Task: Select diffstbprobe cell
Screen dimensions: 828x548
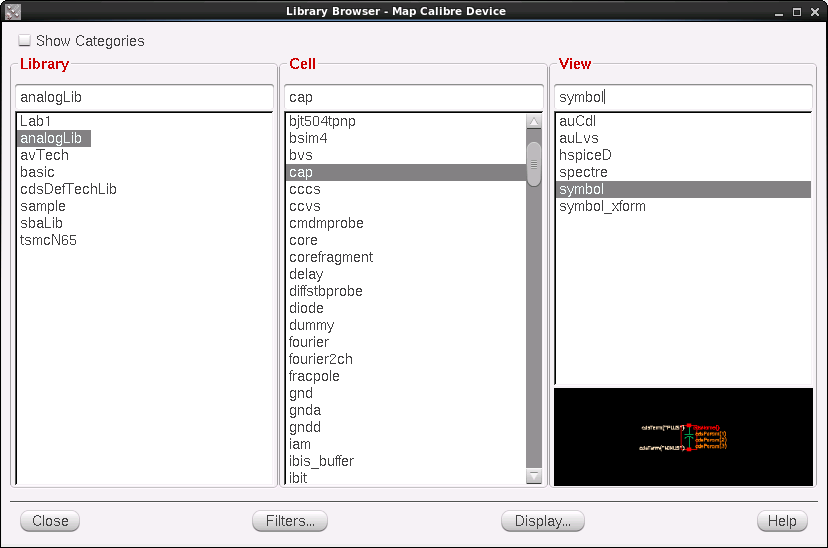Action: [x=326, y=291]
